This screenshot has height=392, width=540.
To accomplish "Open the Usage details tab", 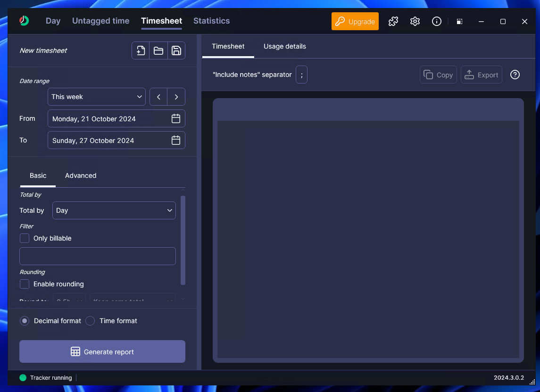I will pos(284,46).
